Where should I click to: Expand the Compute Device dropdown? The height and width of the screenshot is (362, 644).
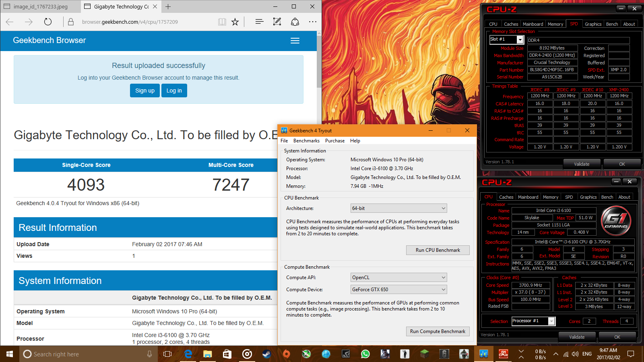coord(399,290)
